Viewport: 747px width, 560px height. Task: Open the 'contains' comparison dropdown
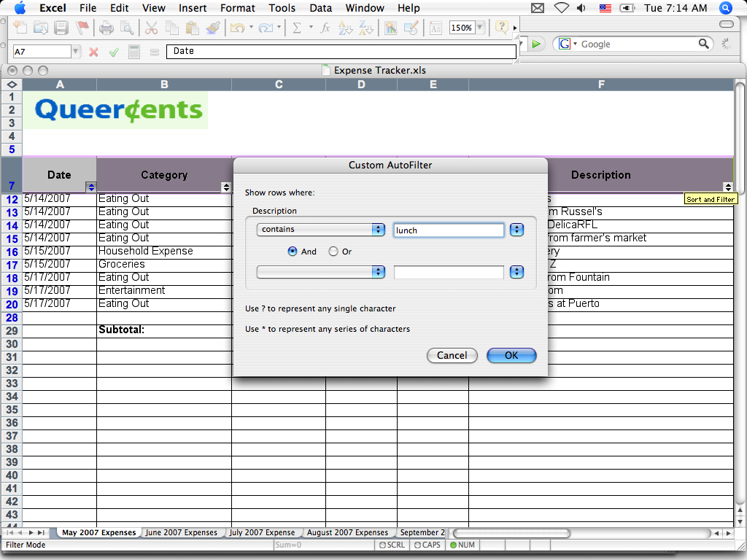320,230
